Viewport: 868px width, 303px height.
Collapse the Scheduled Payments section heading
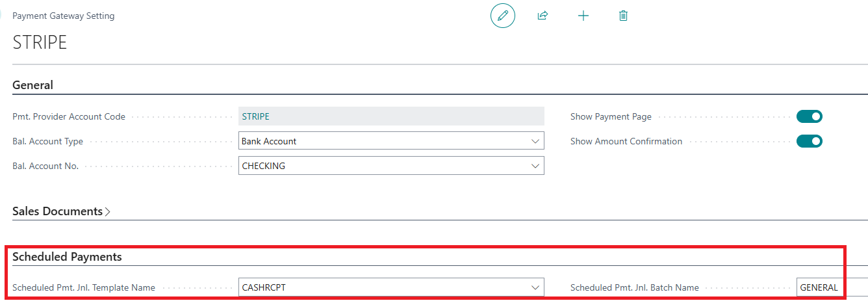coord(67,257)
